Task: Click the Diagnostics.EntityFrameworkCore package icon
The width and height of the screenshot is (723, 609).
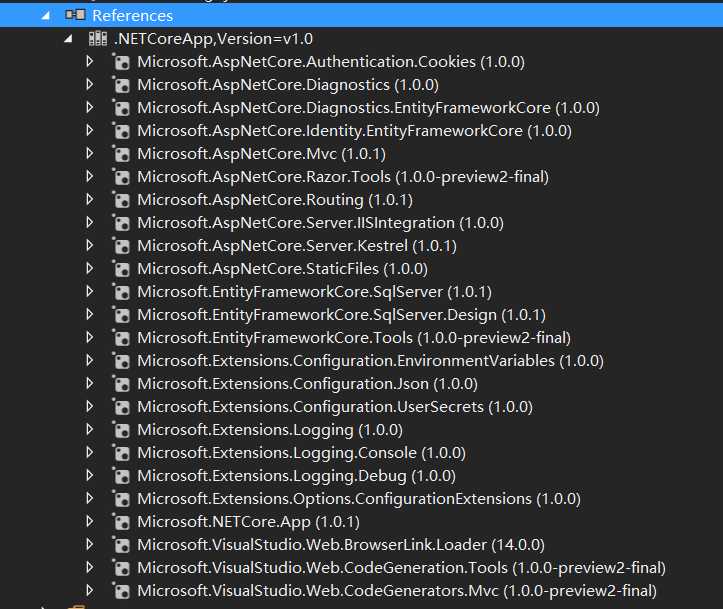Action: pos(122,108)
